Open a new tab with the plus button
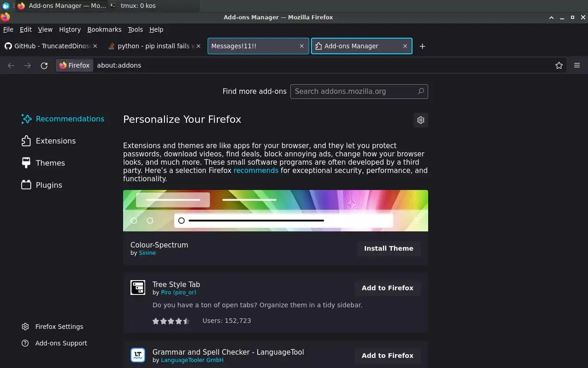The width and height of the screenshot is (588, 368). coord(422,46)
